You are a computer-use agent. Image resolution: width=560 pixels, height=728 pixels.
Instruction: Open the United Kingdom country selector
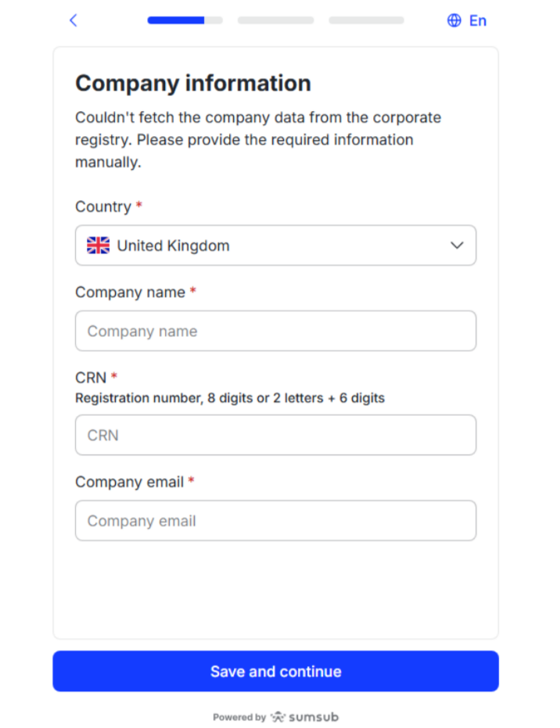[x=275, y=246]
